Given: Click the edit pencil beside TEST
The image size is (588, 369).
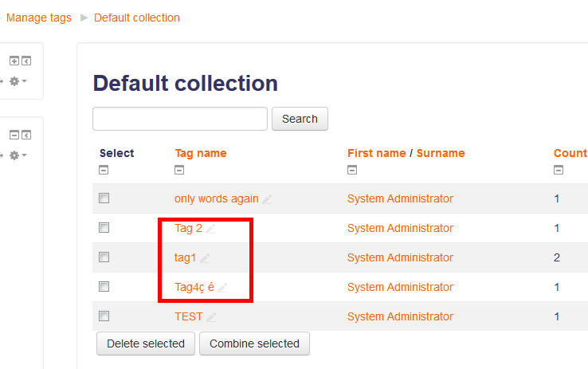Looking at the screenshot, I should pyautogui.click(x=211, y=317).
